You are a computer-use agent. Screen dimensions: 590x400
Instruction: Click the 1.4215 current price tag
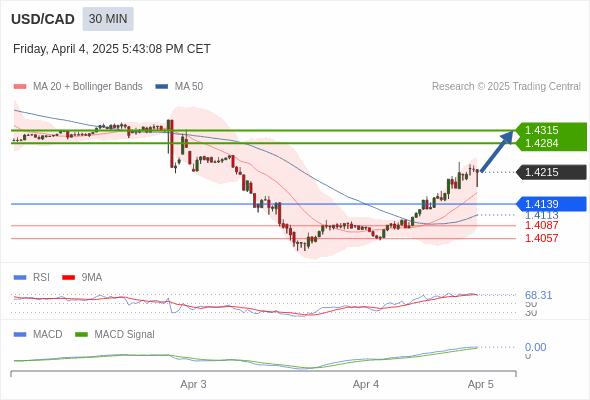pos(552,172)
